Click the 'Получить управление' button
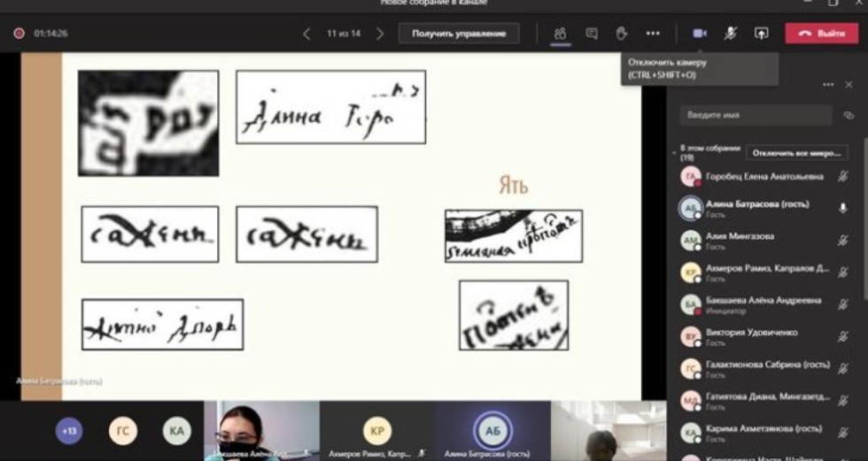 459,34
